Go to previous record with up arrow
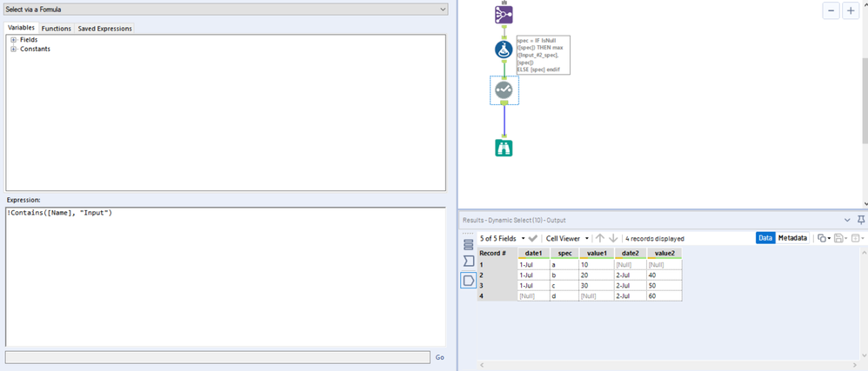Image resolution: width=868 pixels, height=371 pixels. point(600,238)
